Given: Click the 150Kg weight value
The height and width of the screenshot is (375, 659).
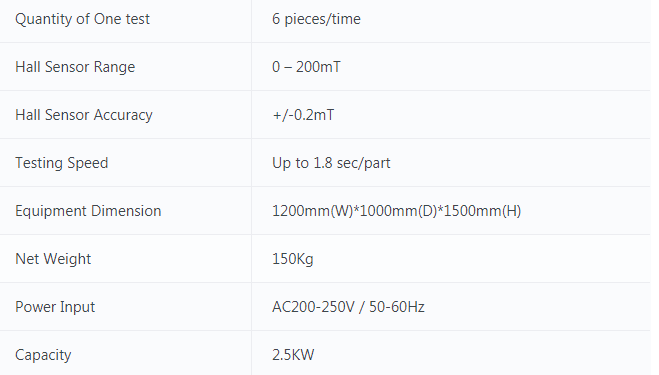Looking at the screenshot, I should [293, 259].
